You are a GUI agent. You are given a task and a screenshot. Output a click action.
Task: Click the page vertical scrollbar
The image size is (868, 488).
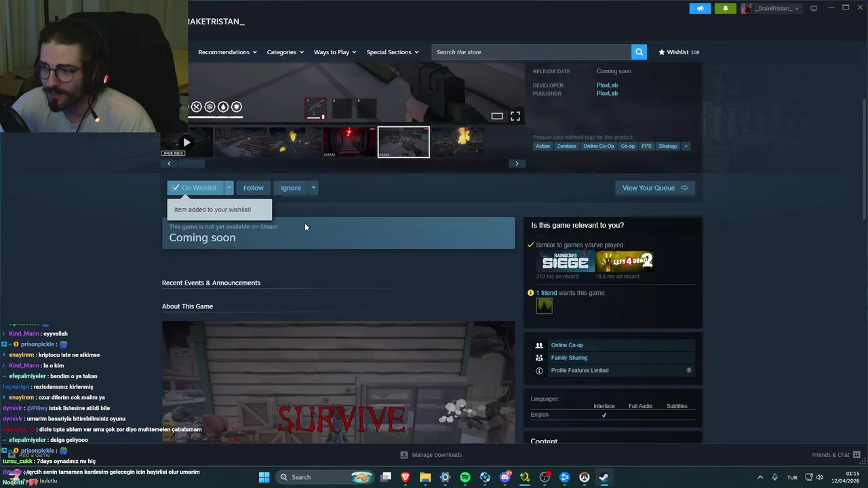coord(864,159)
